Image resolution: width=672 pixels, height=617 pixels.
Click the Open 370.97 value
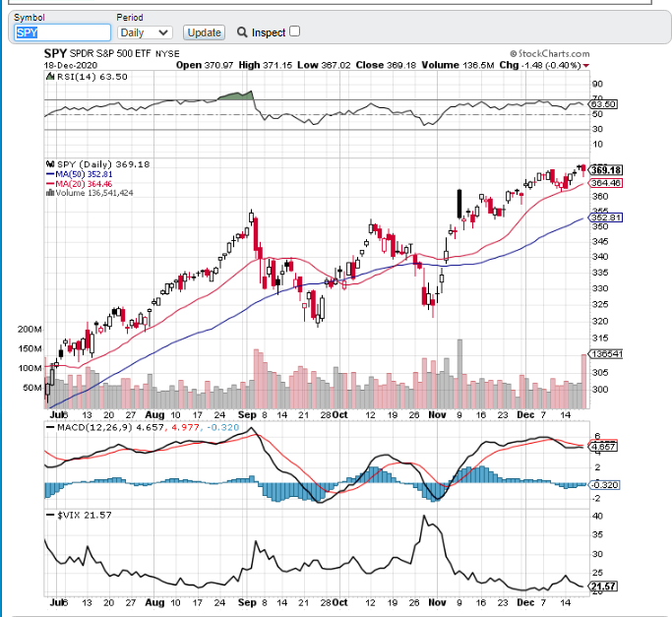pos(205,65)
